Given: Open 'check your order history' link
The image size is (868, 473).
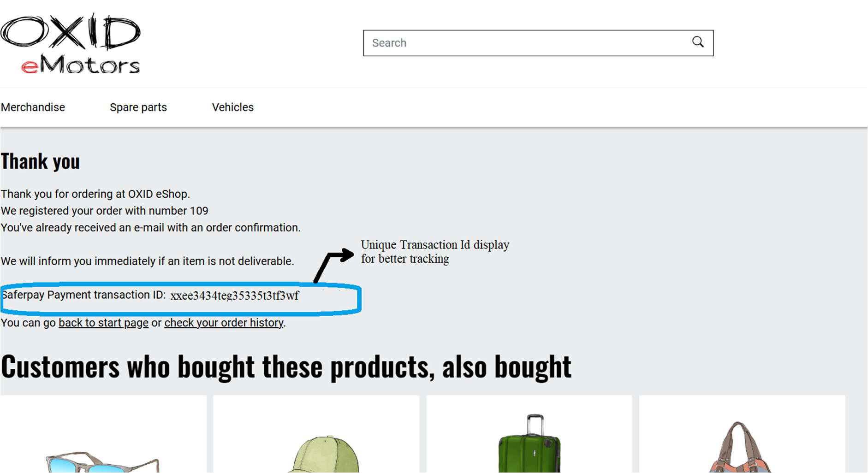Looking at the screenshot, I should (224, 323).
